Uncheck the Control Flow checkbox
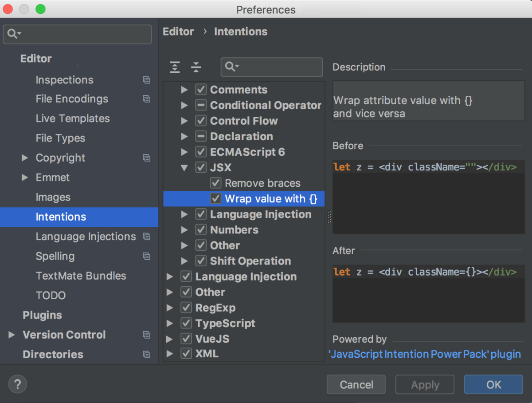Screen dimensions: 532x403 tap(201, 121)
